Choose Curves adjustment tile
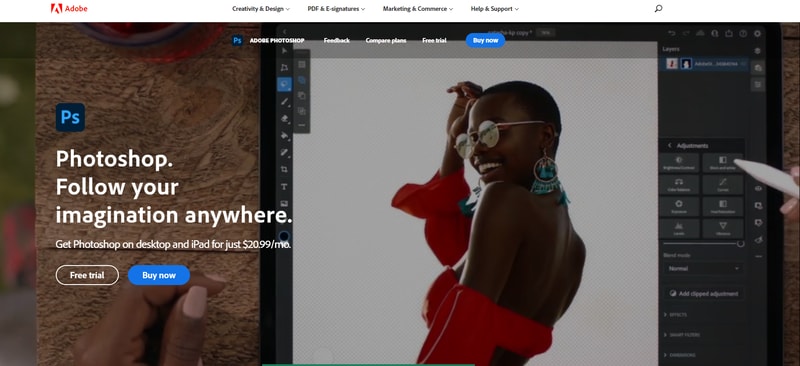 point(722,184)
